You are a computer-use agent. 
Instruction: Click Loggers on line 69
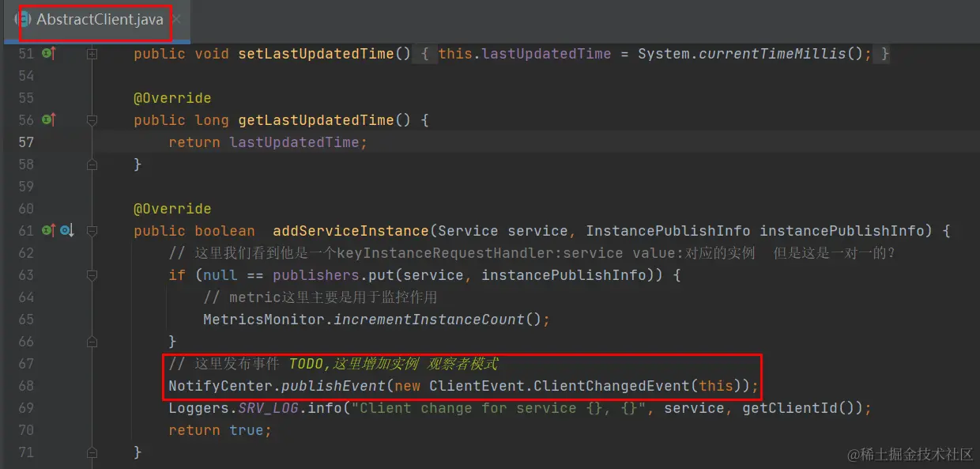click(x=198, y=408)
